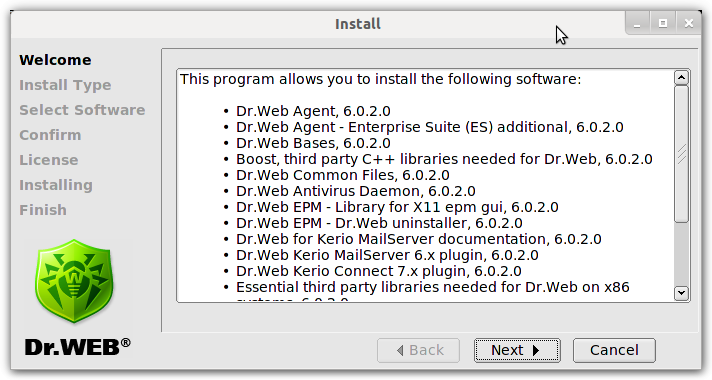Click the arrow icon on Next button

tap(536, 350)
